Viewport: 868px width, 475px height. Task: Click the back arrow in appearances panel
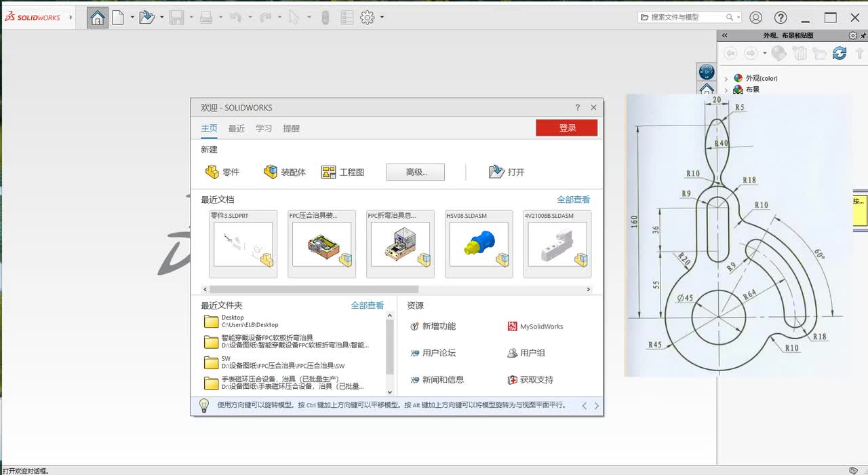click(730, 53)
